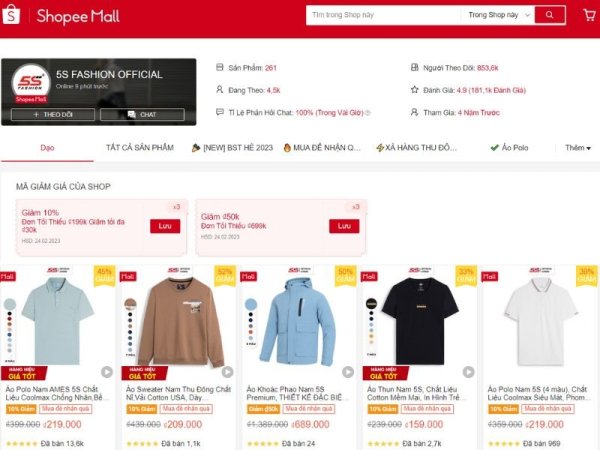The image size is (600, 450).
Task: Save the 'Giảm 10%' voucher with Lưu
Action: click(x=165, y=226)
